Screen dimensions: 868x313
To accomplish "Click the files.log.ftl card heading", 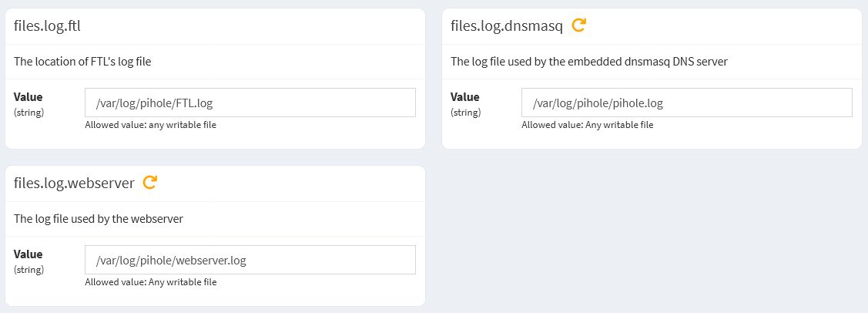I will click(x=48, y=26).
